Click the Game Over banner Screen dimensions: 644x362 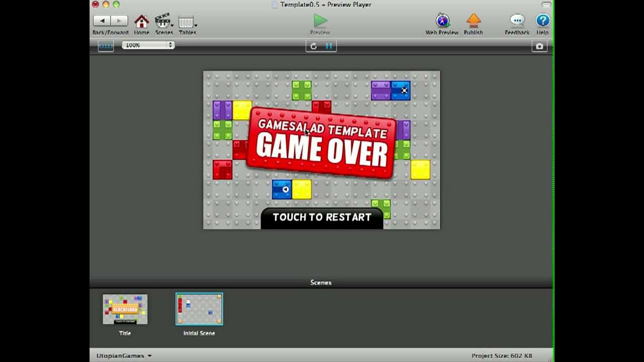[x=321, y=142]
